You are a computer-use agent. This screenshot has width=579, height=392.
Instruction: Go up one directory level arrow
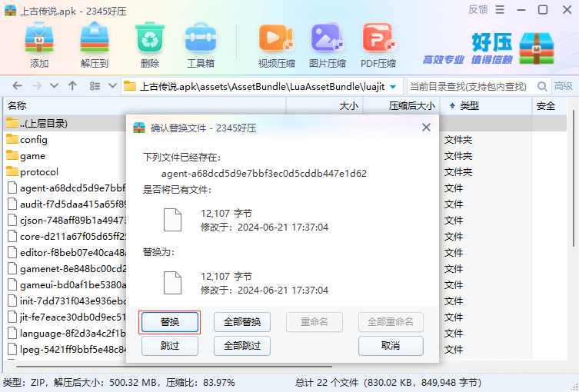(72, 86)
